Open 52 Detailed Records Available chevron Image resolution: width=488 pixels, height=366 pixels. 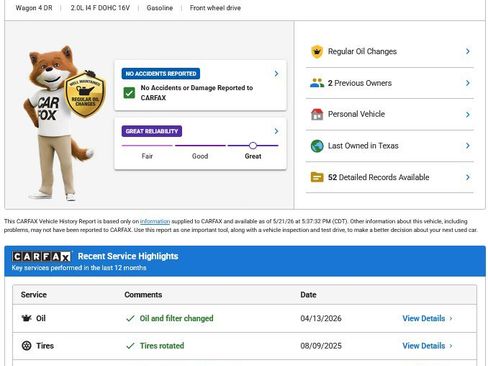coord(468,177)
